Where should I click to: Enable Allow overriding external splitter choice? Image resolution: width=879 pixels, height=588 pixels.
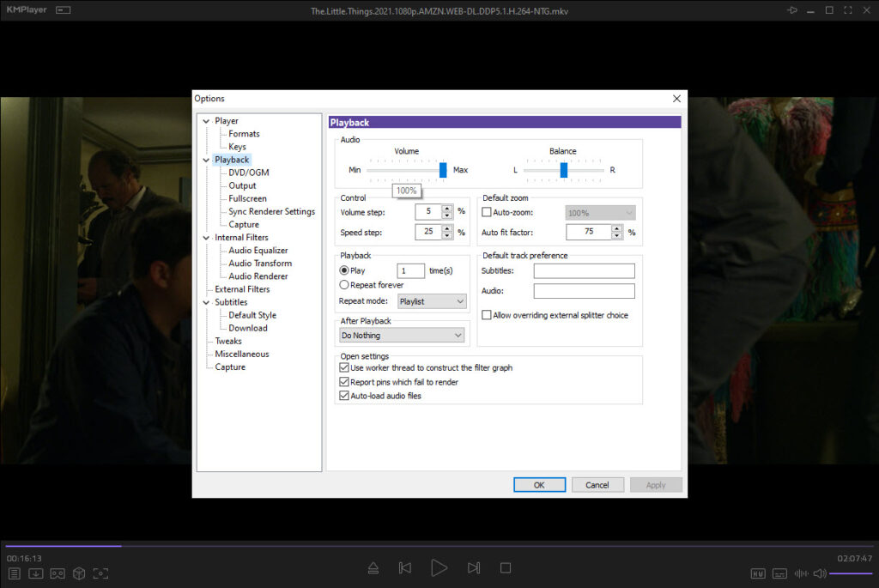coord(487,316)
